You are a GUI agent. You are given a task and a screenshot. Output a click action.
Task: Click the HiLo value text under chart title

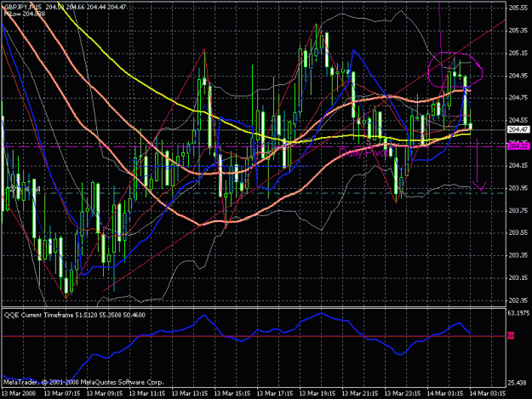click(x=25, y=14)
